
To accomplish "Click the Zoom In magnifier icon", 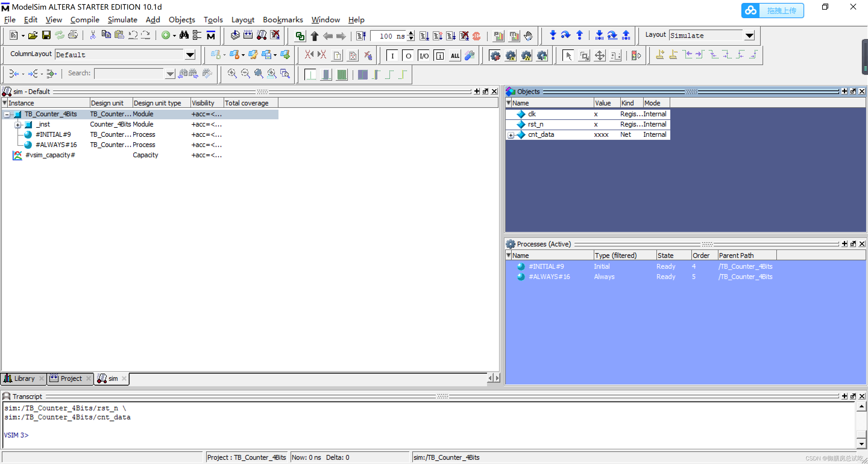I will [232, 74].
